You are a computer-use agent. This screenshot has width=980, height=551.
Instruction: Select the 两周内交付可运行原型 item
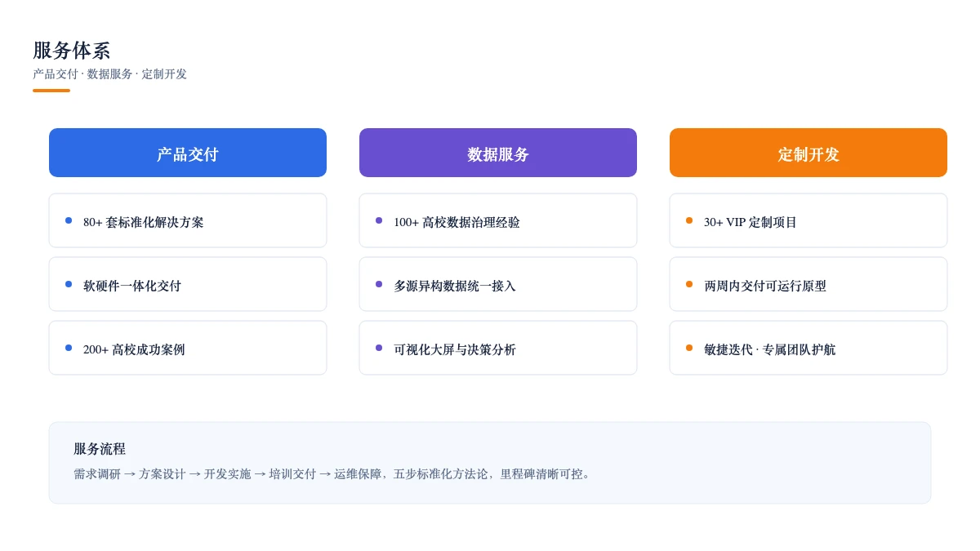tap(808, 284)
